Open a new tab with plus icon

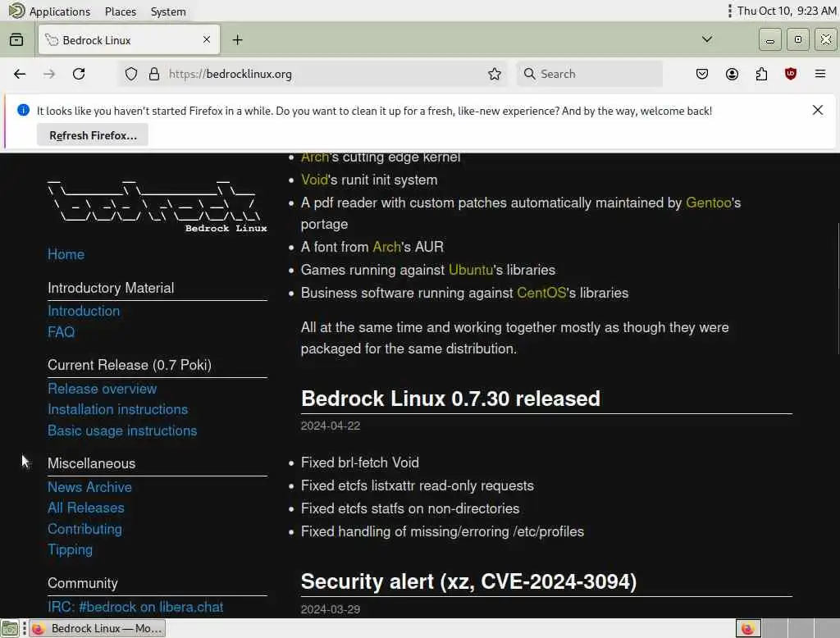(237, 40)
